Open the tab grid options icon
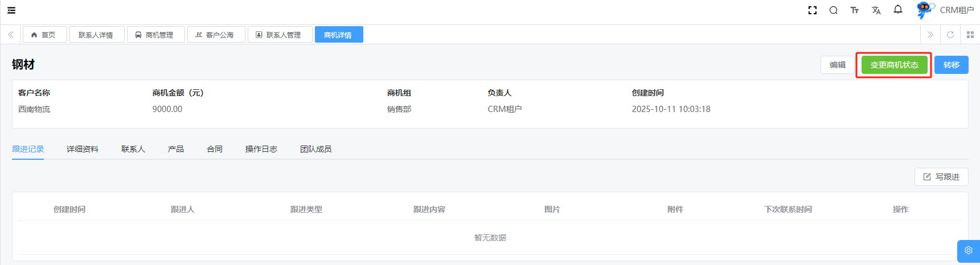Viewport: 980px width, 265px height. point(970,35)
